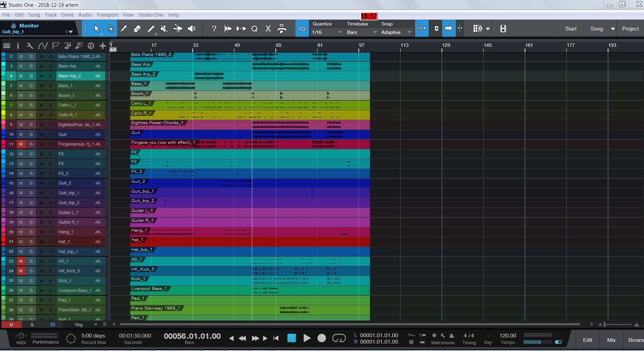Screen dimensions: 644x351
Task: Solo the Kick_1 track
Action: click(x=31, y=281)
